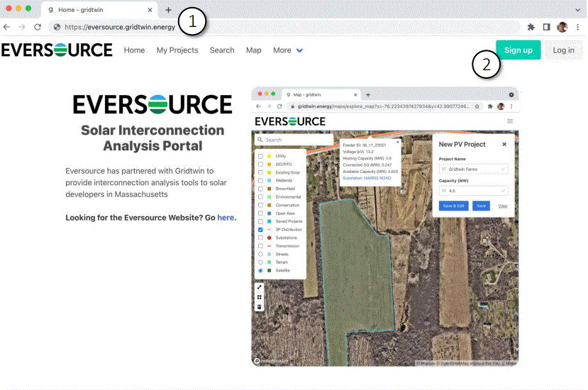Check the Open Area layer

pos(260,213)
